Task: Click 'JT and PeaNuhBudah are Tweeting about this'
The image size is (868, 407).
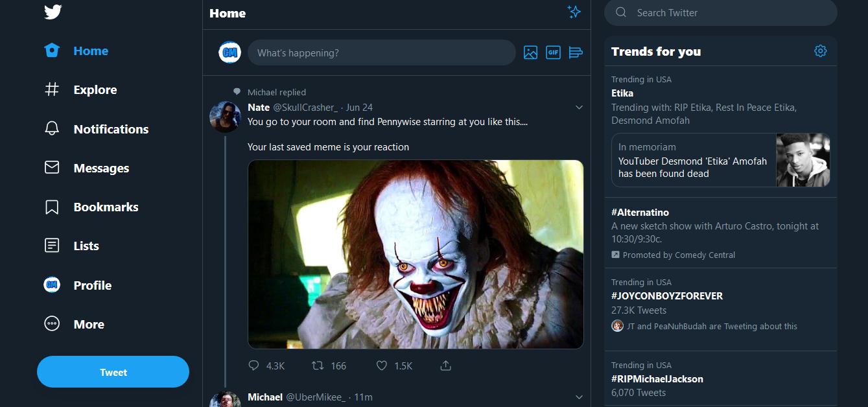Action: coord(712,326)
